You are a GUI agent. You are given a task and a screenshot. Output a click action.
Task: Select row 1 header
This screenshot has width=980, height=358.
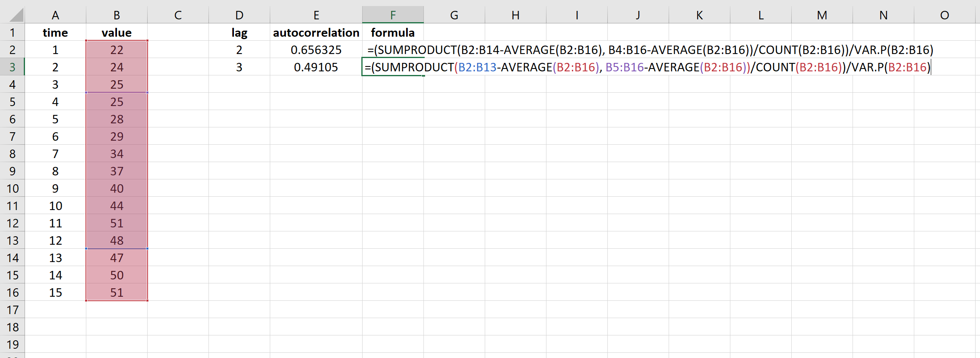pos(13,32)
